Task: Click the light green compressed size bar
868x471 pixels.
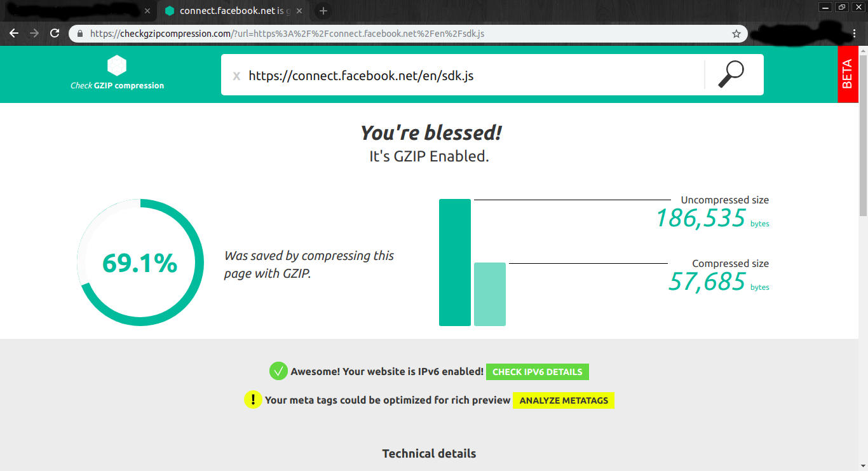Action: [x=490, y=294]
